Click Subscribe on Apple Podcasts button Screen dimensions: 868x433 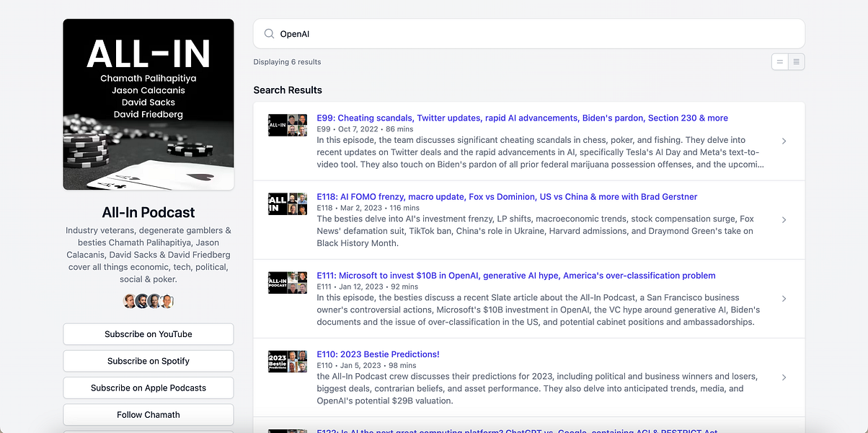point(149,388)
